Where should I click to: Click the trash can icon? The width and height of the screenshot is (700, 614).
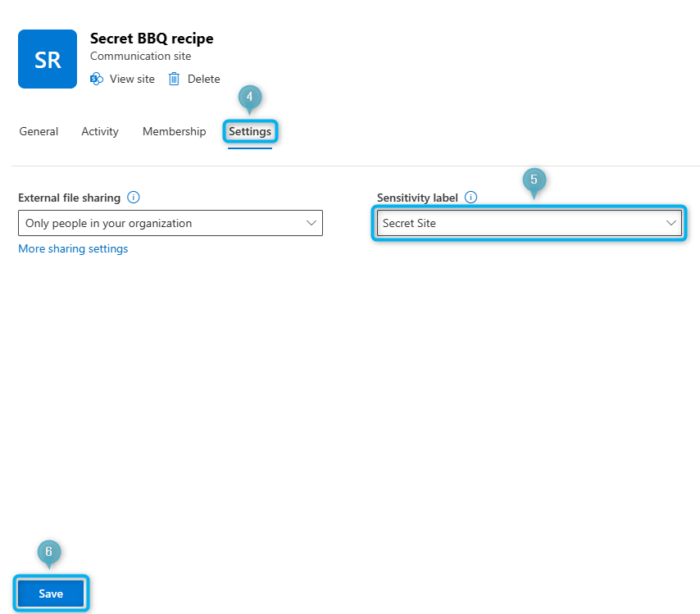[174, 79]
